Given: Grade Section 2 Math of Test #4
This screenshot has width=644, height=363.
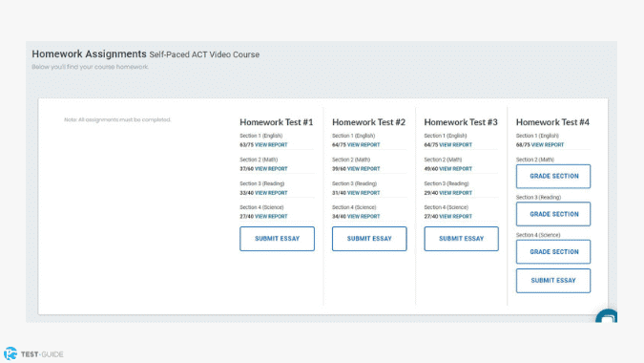Looking at the screenshot, I should (x=553, y=177).
